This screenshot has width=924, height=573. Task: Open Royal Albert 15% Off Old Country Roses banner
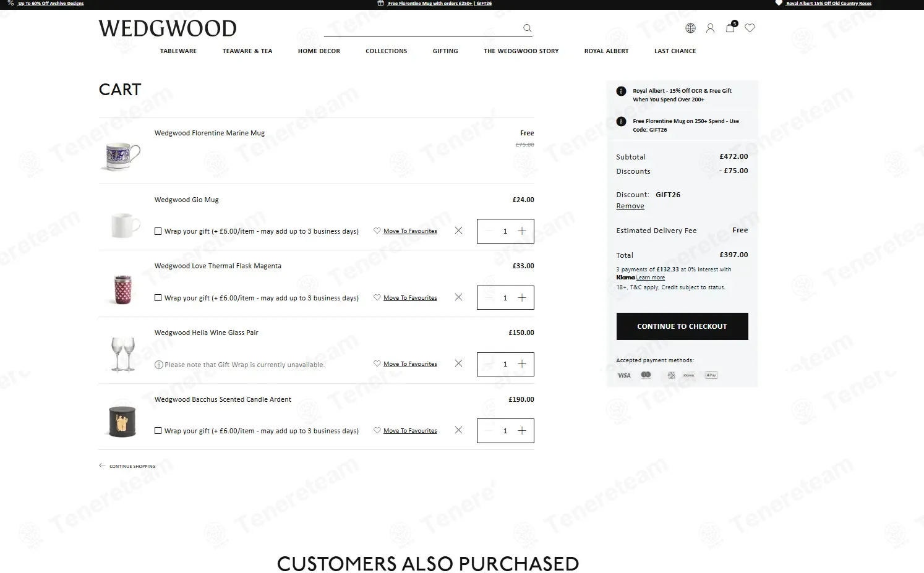click(829, 4)
